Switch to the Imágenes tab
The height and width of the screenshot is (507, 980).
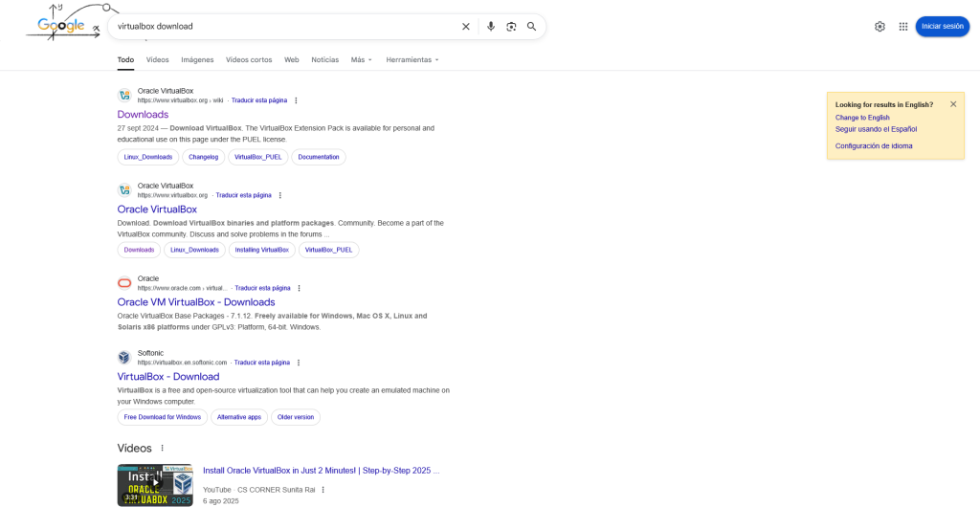(197, 59)
